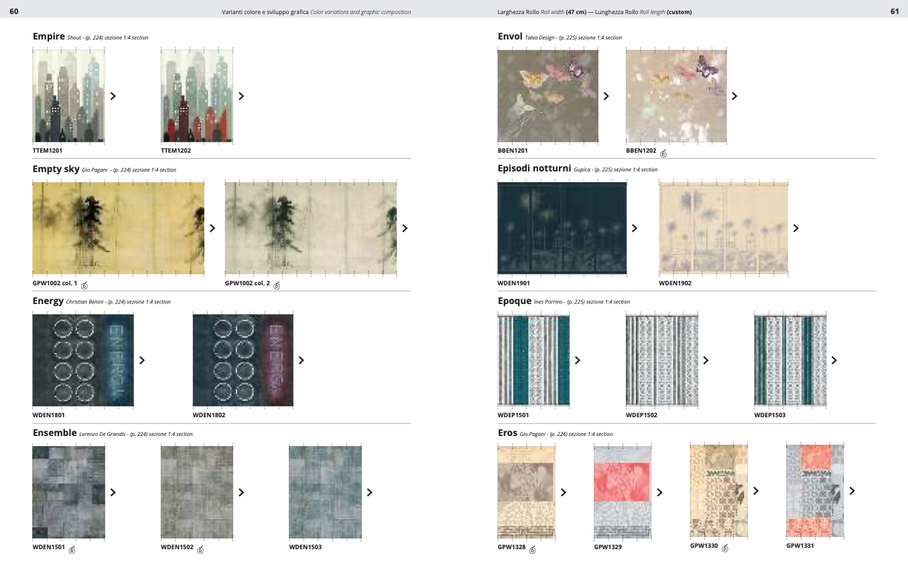Expand the arrow next to Episodi notturni WDEN1901
The image size is (908, 588).
[634, 228]
